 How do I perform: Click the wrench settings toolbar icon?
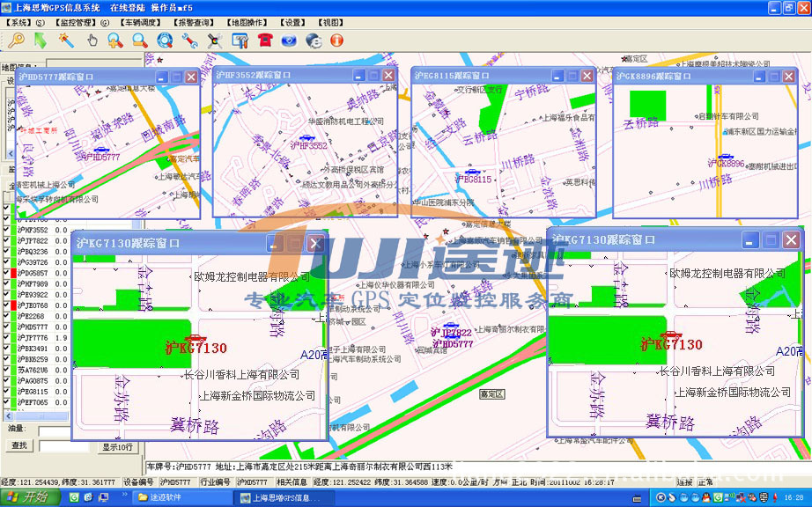coord(188,40)
